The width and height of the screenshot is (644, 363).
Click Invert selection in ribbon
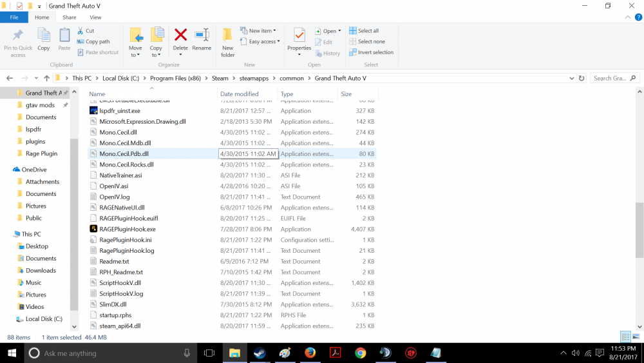coord(372,52)
